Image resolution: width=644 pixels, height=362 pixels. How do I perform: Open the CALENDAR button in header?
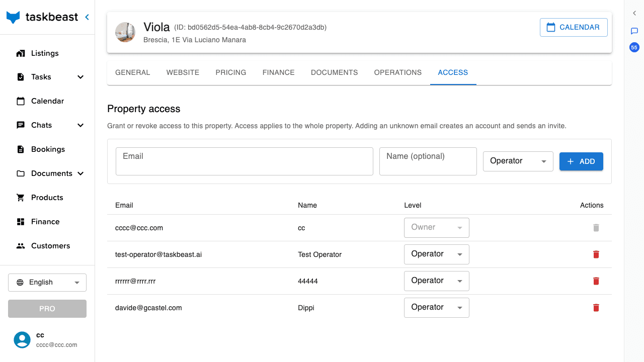574,27
